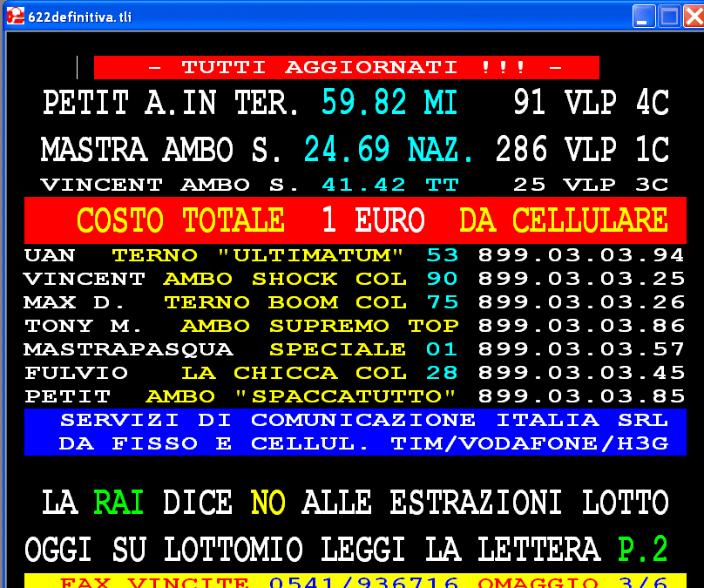Click 'AMBO SHOCK COL' in the VINCENT row

tap(285, 279)
